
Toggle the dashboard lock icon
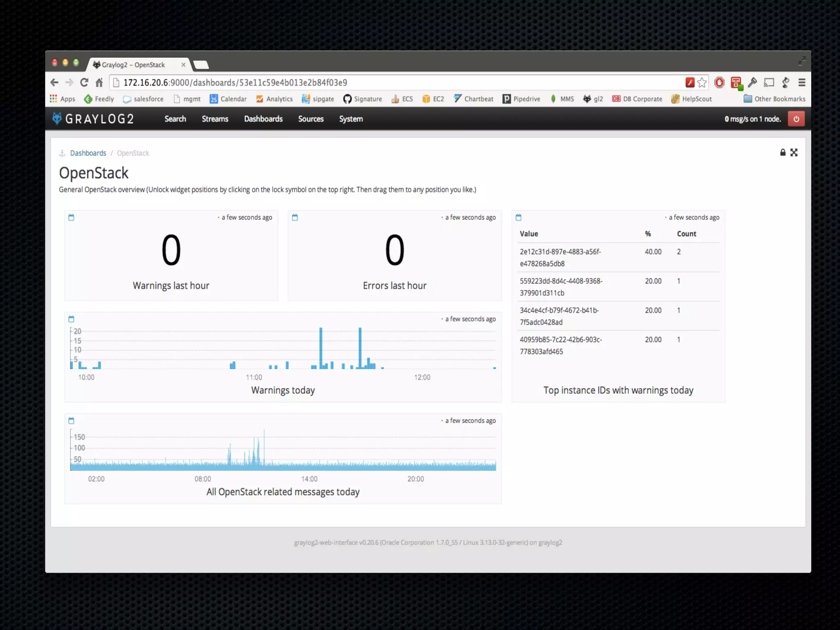[x=783, y=153]
